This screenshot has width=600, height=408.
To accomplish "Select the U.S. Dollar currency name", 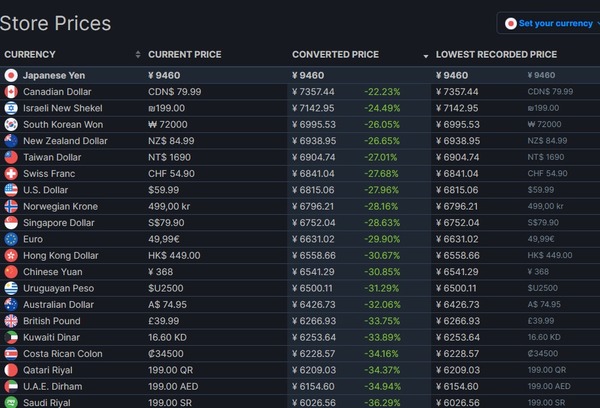I will coord(45,190).
